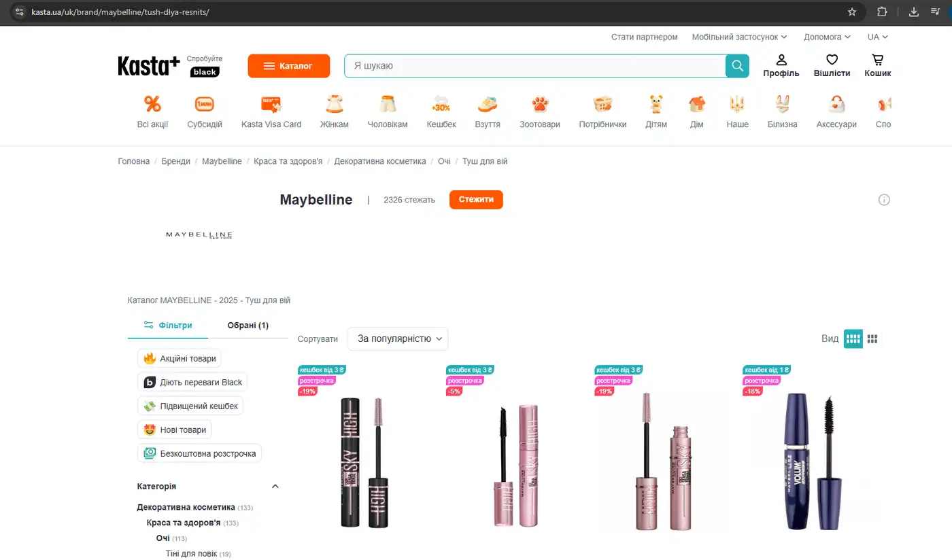Open the Чоловікам category

coord(388,112)
